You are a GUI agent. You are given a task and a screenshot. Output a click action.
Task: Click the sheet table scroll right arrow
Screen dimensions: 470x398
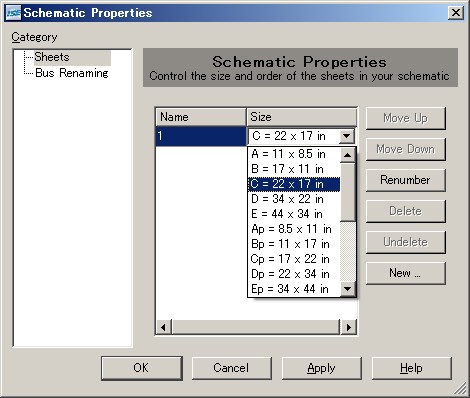[349, 327]
